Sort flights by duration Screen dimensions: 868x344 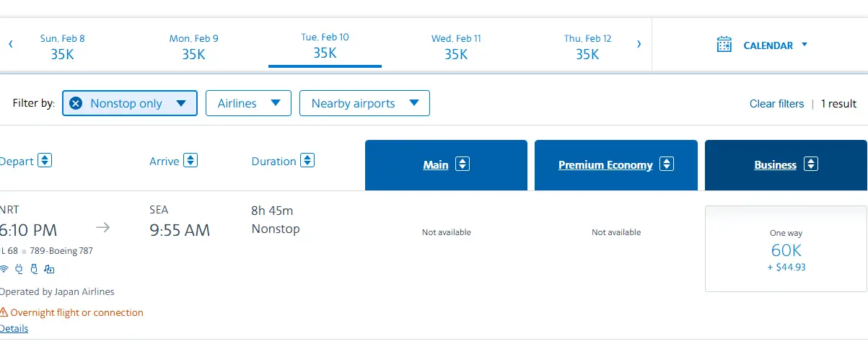pyautogui.click(x=307, y=161)
